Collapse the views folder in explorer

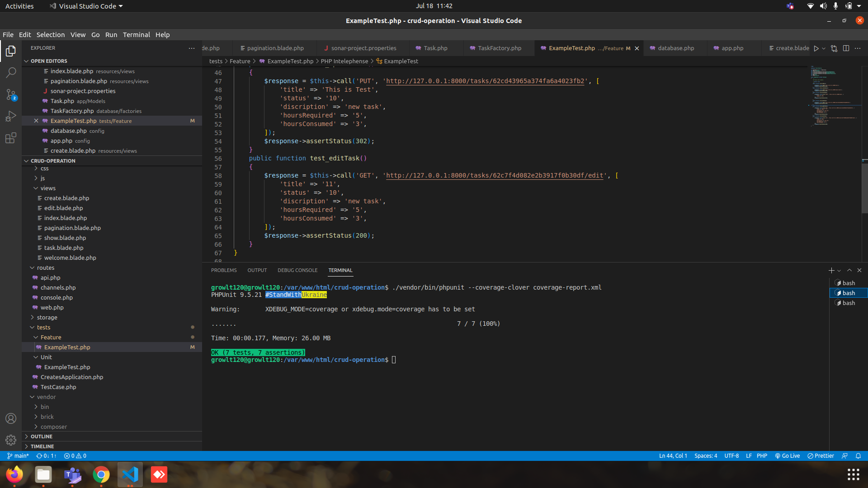48,188
